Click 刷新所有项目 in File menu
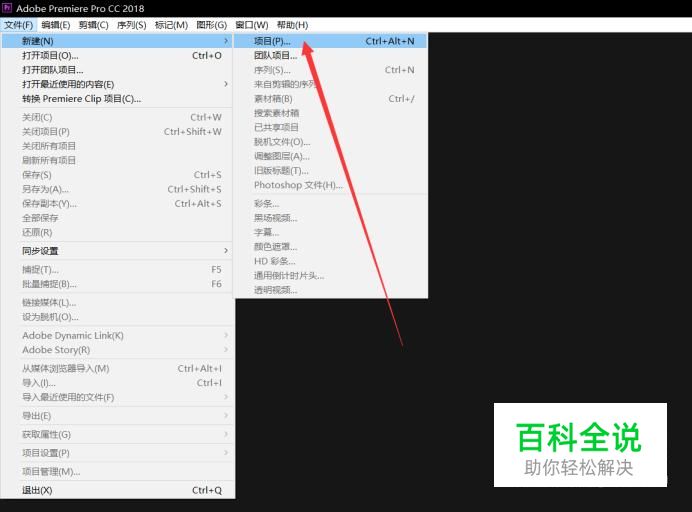 click(x=117, y=160)
